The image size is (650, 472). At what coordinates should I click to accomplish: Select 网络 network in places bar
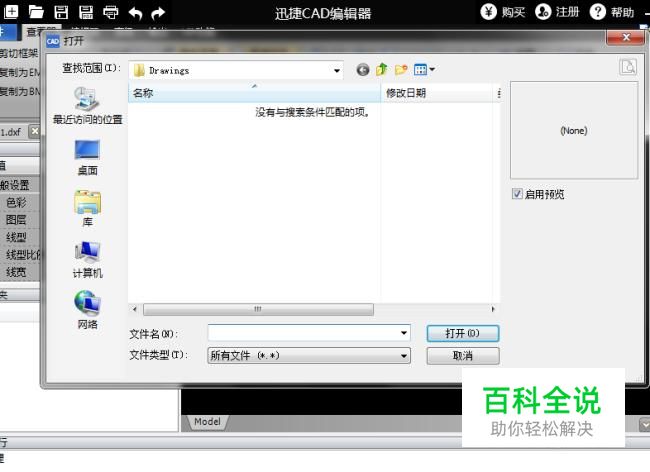pos(87,310)
